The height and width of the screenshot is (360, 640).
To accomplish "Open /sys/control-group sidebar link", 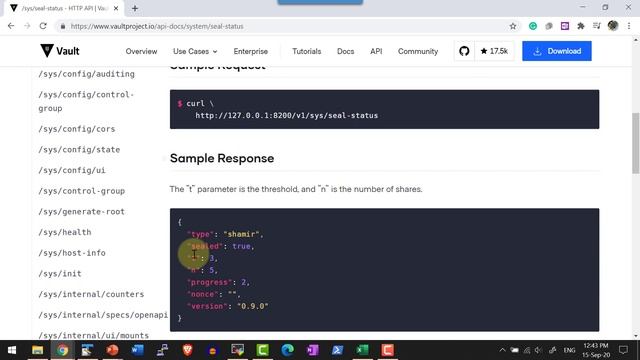I will pyautogui.click(x=82, y=191).
